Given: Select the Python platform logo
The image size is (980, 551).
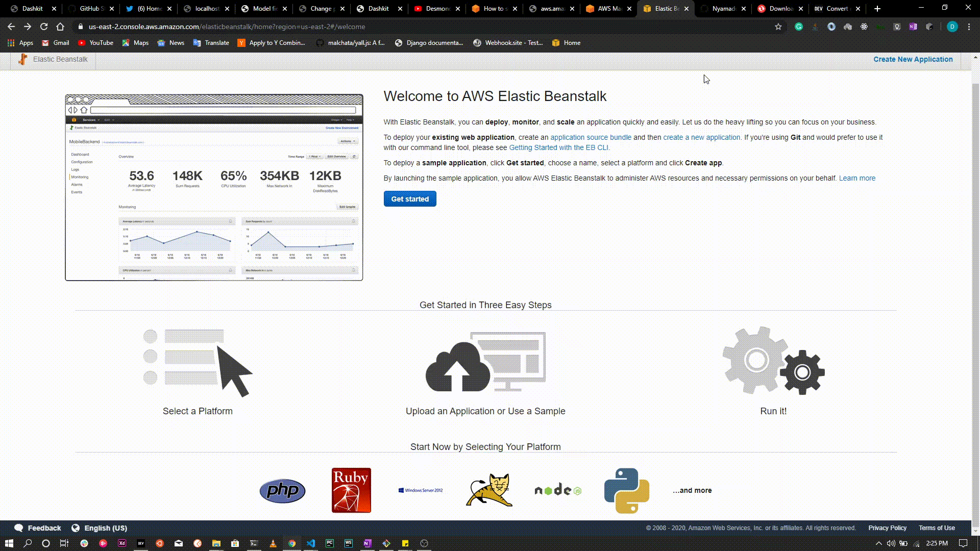Looking at the screenshot, I should [x=626, y=490].
